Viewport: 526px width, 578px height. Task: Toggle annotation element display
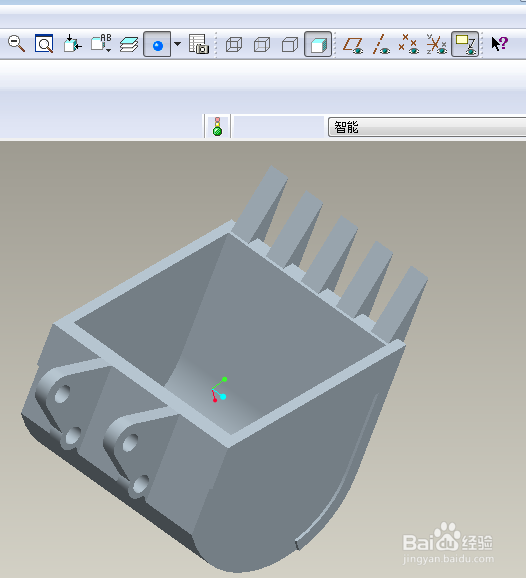pos(465,44)
